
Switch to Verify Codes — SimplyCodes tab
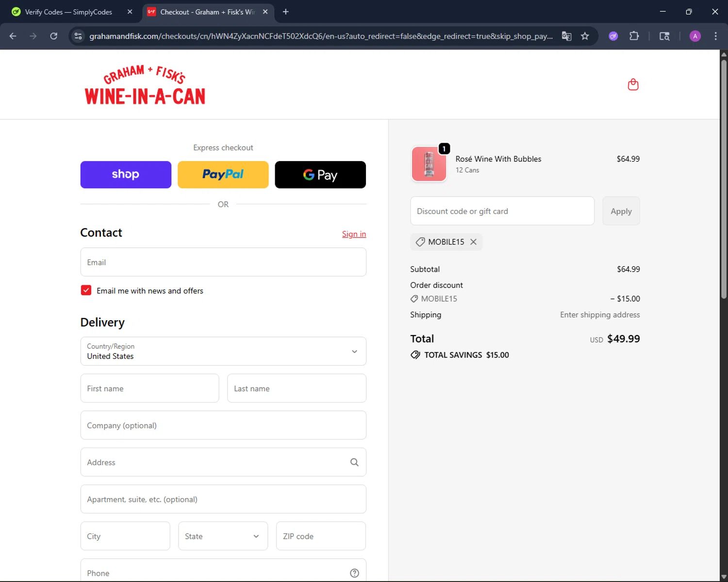[68, 12]
